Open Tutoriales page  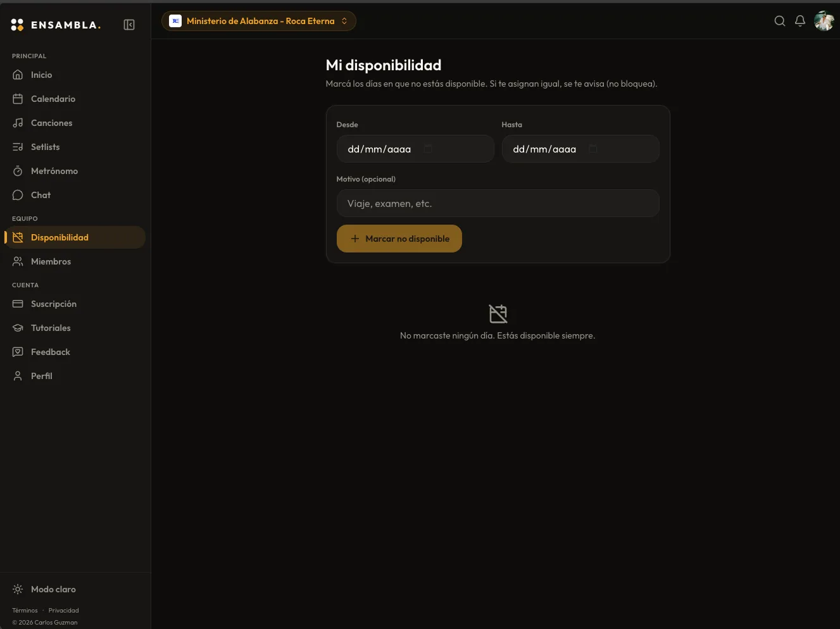[x=75, y=328]
